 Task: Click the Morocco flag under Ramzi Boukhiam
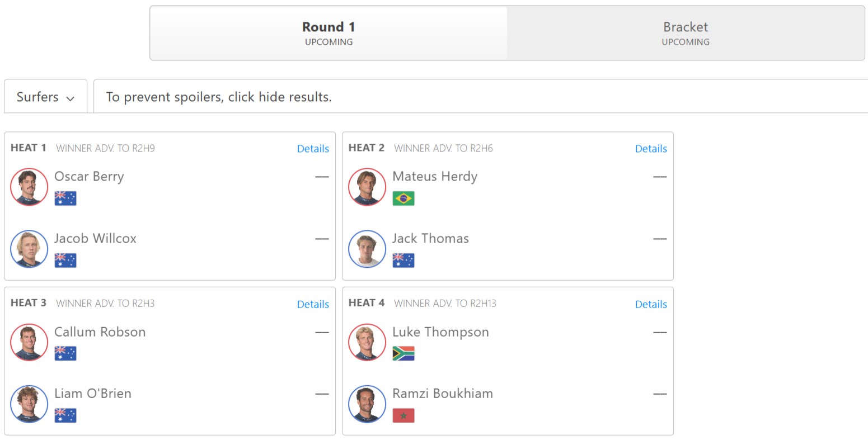pos(403,415)
